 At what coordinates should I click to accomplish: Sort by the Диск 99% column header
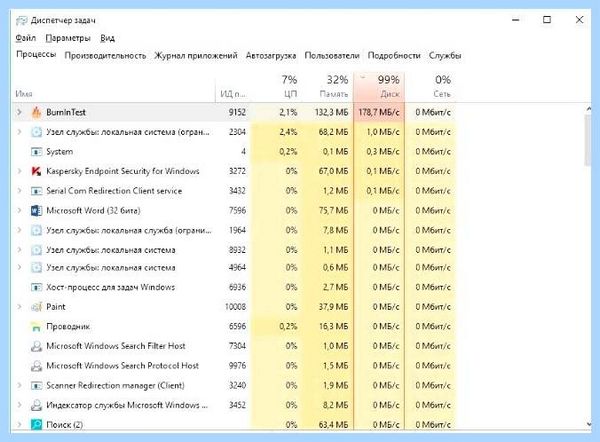pos(379,87)
